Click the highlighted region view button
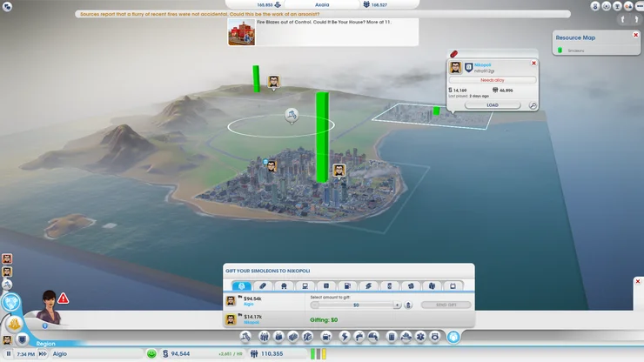 coord(11,303)
